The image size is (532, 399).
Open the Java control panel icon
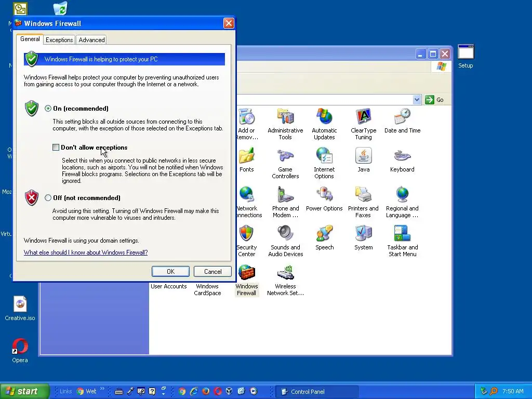click(x=363, y=160)
